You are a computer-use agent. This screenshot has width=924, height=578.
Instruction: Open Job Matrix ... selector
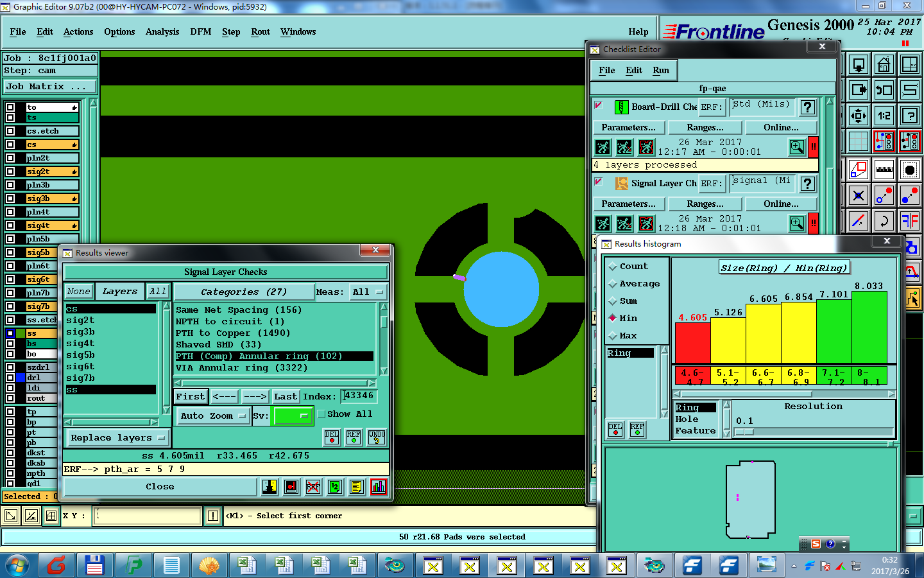[51, 86]
